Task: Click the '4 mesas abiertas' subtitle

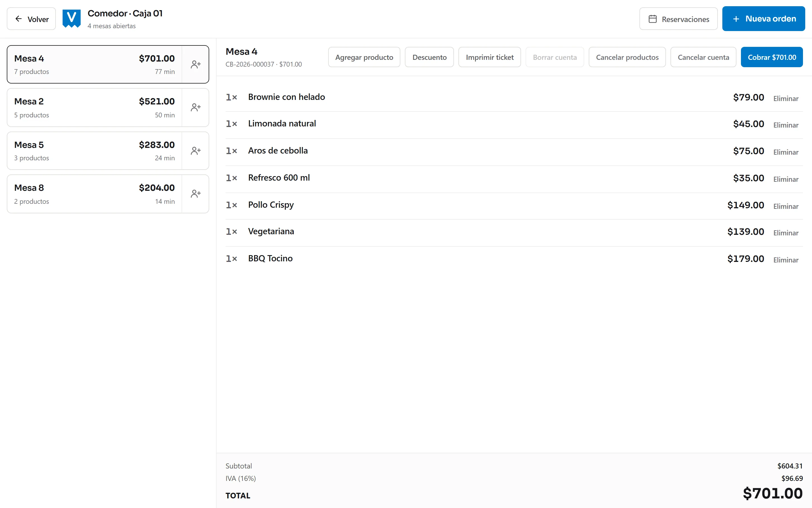Action: (111, 26)
